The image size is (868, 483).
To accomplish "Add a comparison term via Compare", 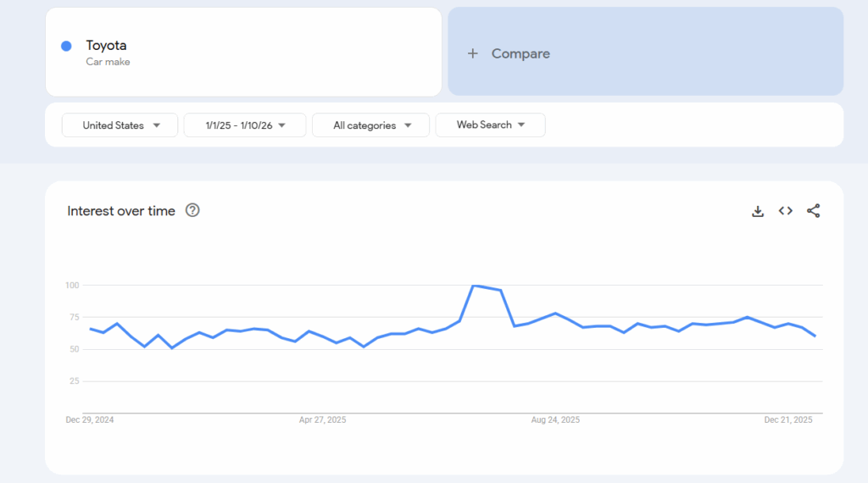I will (645, 52).
